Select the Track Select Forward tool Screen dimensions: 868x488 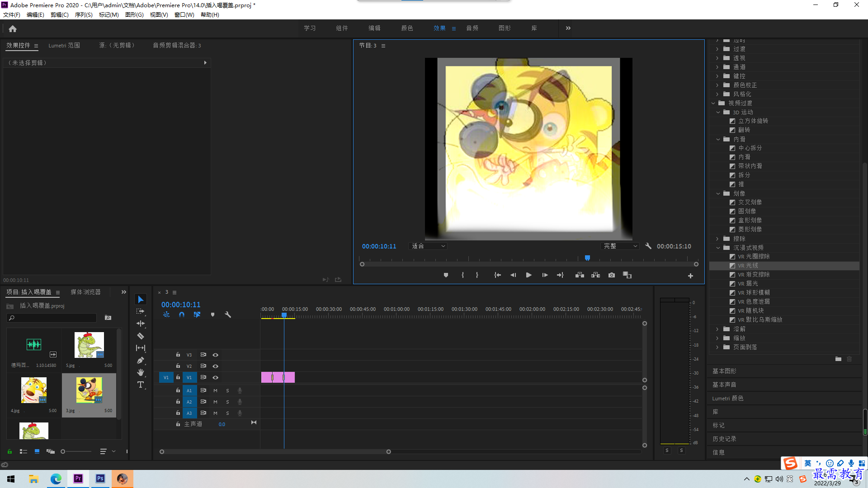tap(141, 311)
